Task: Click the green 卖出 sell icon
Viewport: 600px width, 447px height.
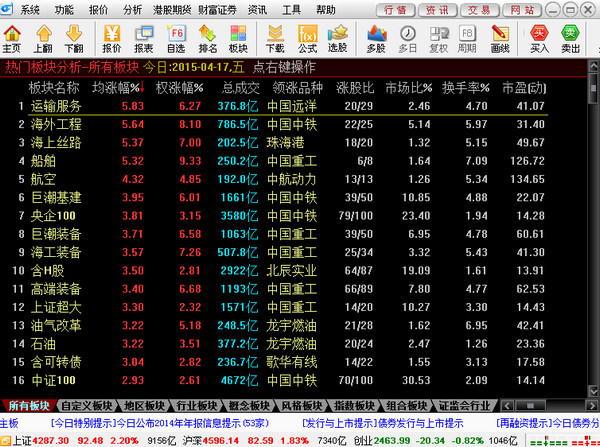Action: click(572, 38)
